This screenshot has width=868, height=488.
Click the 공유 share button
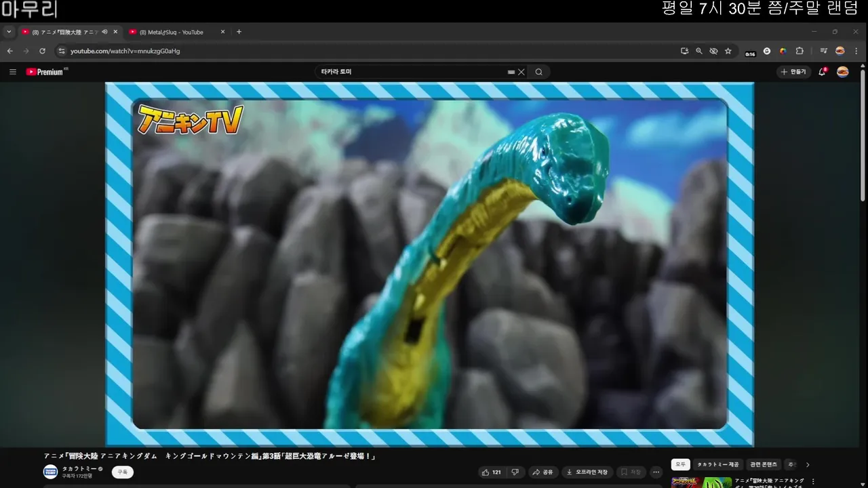[x=542, y=472]
